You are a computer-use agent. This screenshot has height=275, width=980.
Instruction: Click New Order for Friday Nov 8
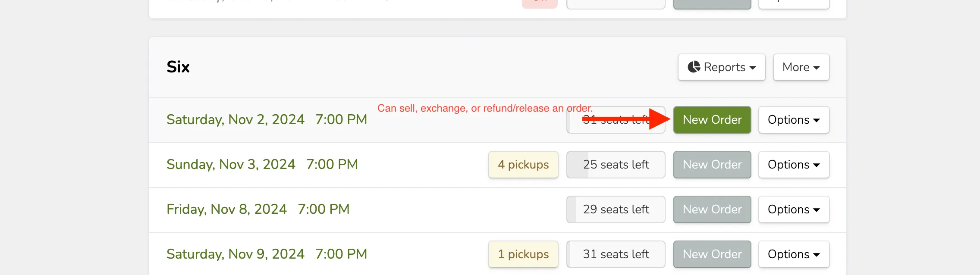[x=712, y=209]
